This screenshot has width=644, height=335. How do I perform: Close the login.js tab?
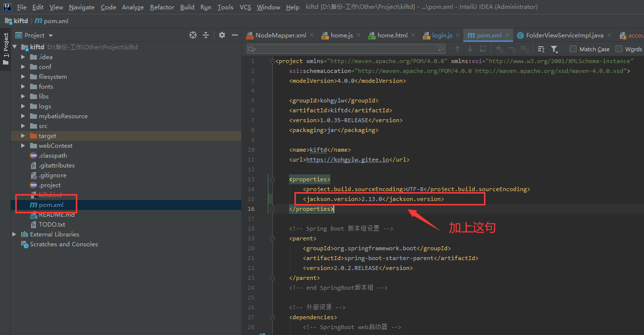[458, 35]
